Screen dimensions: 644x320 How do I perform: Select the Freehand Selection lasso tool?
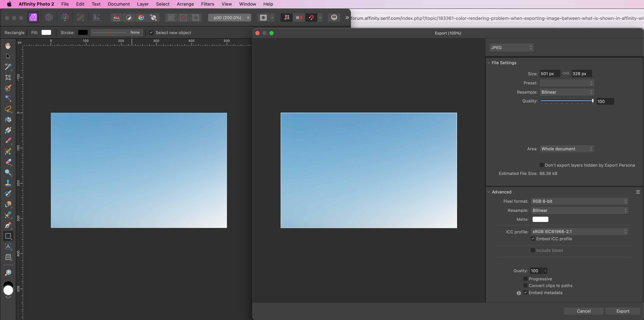(8, 109)
